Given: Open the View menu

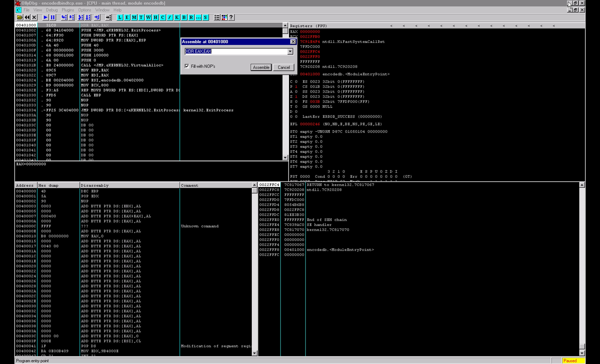Looking at the screenshot, I should (37, 10).
